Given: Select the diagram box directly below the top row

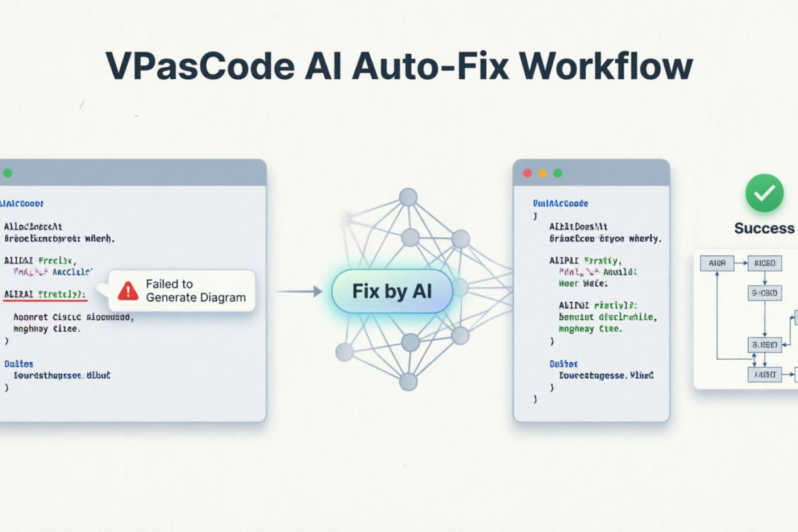Looking at the screenshot, I should [x=765, y=293].
